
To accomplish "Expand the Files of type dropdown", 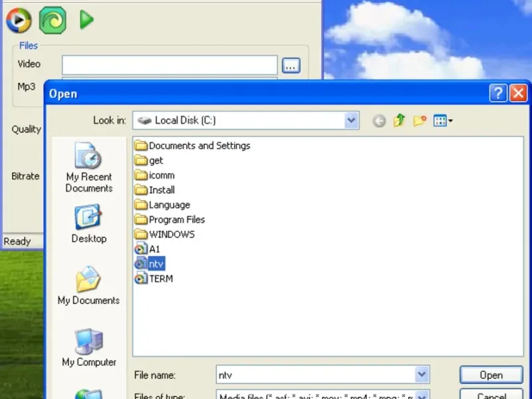I will pyautogui.click(x=422, y=396).
